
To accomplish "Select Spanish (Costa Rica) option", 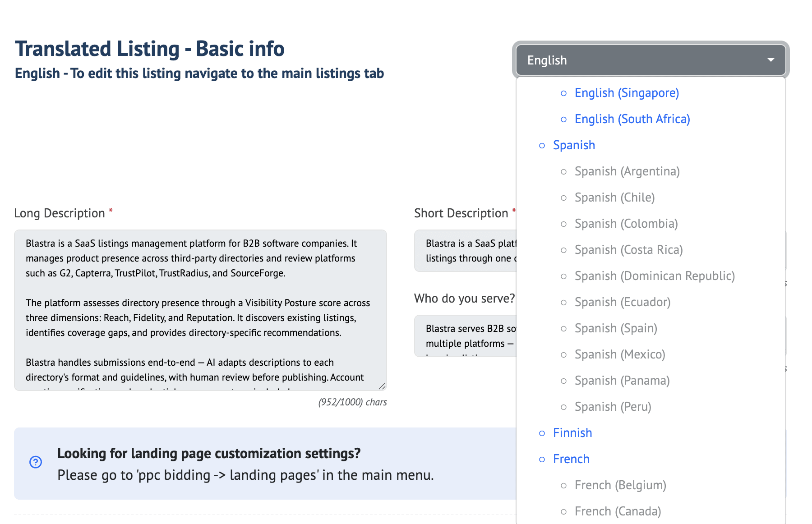I will tap(628, 249).
